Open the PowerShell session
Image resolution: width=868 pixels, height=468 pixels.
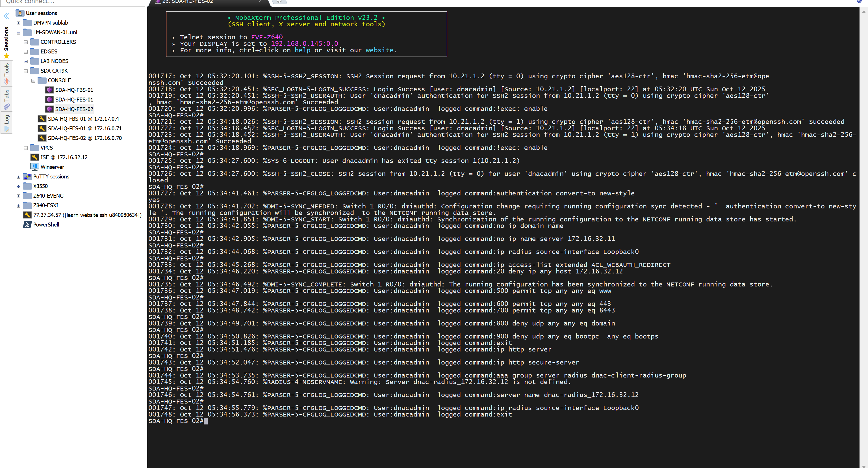(46, 225)
